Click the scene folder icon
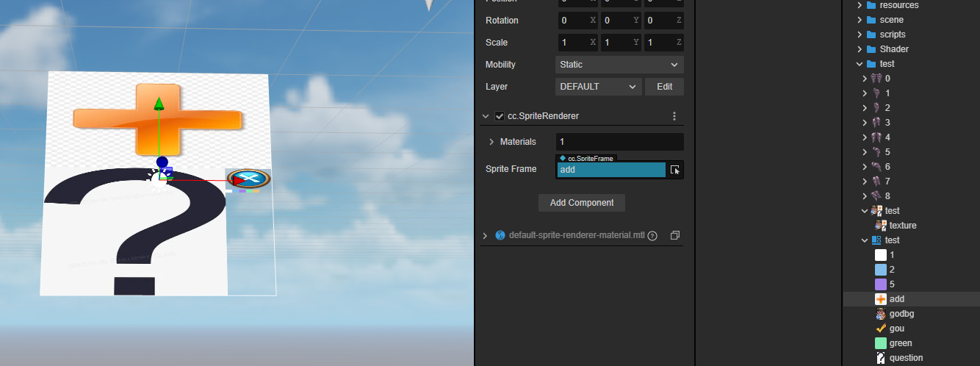The image size is (980, 366). click(871, 20)
